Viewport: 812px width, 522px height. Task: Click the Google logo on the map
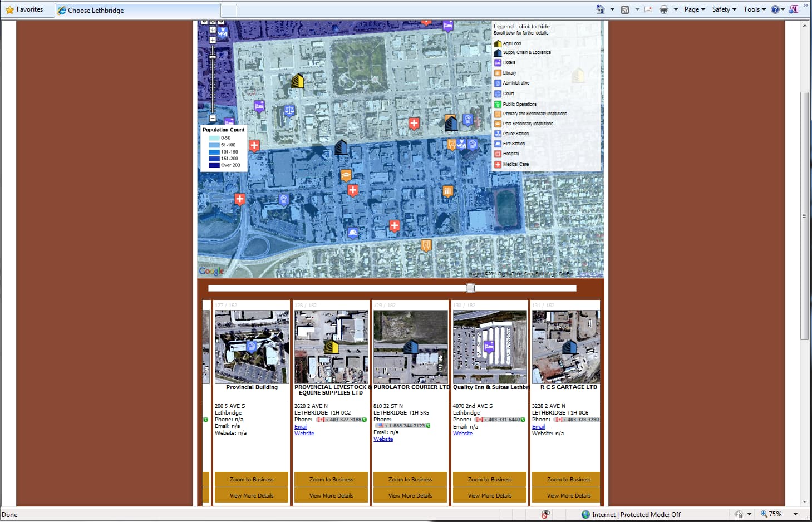(x=211, y=271)
